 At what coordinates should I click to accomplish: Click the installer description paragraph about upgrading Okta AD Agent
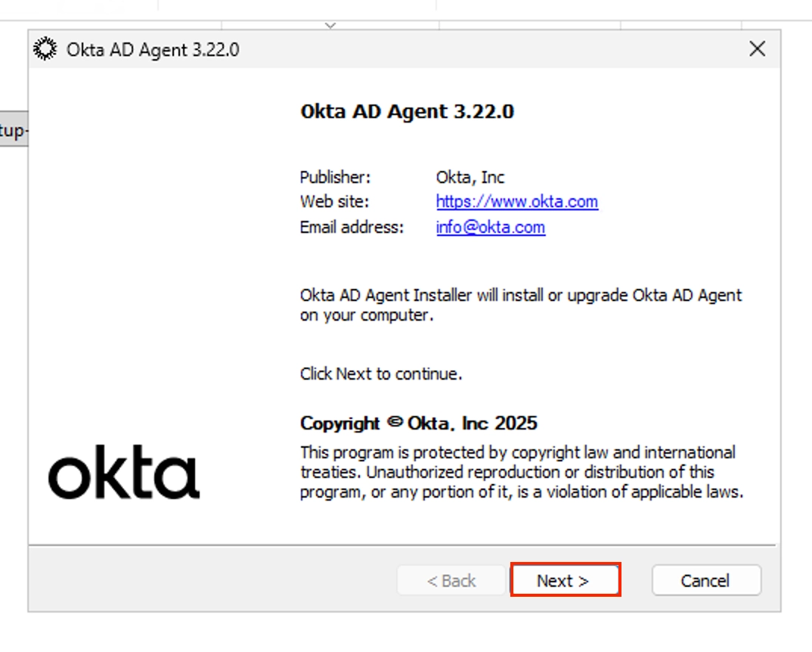pos(520,306)
